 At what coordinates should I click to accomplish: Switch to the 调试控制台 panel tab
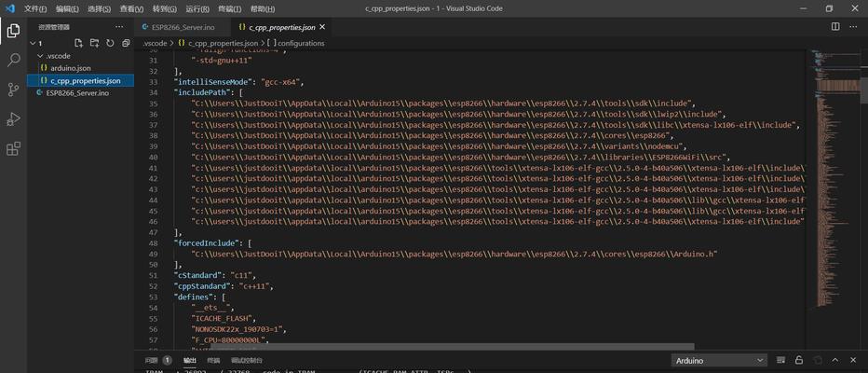[x=247, y=360]
